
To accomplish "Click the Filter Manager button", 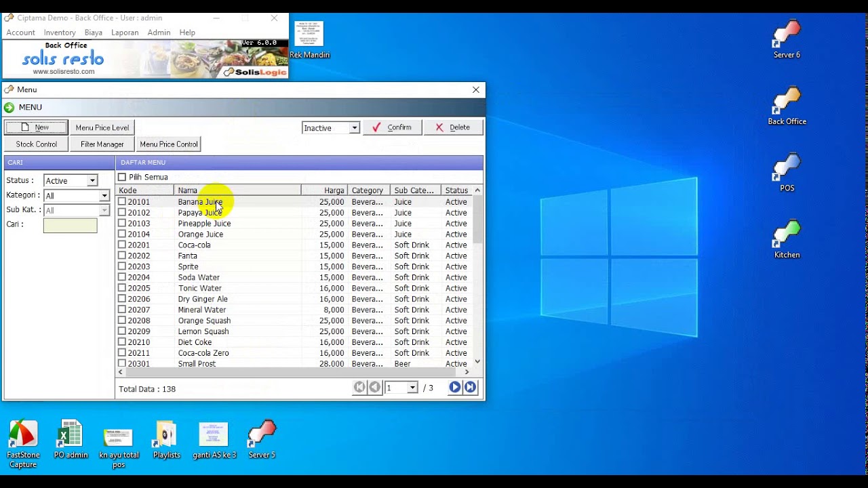I will (x=102, y=144).
